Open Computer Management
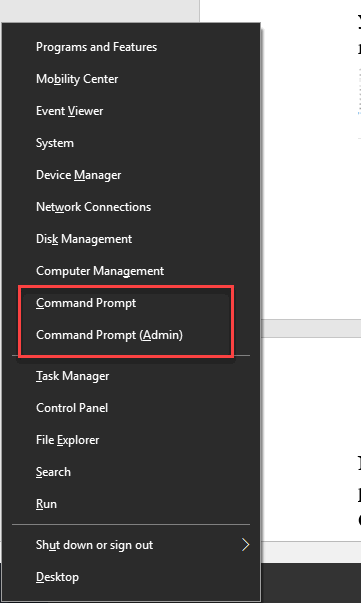 (131, 271)
